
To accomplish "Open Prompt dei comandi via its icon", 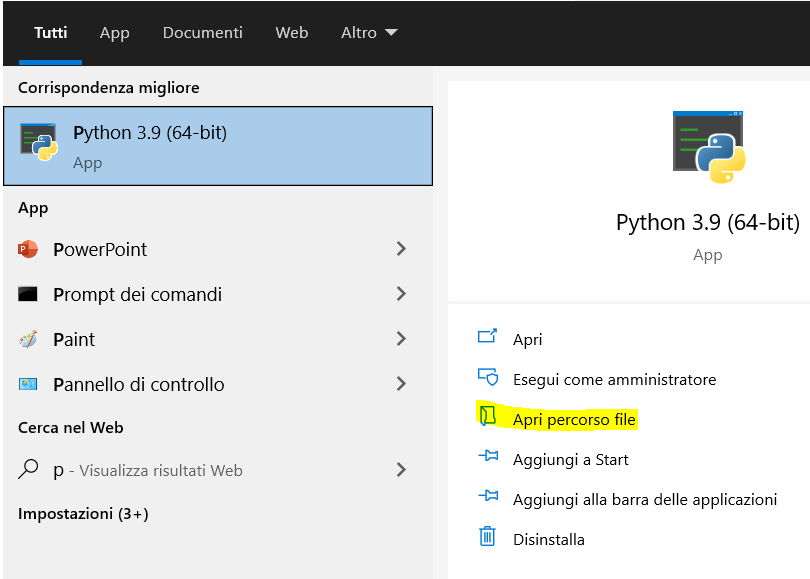I will pyautogui.click(x=26, y=294).
